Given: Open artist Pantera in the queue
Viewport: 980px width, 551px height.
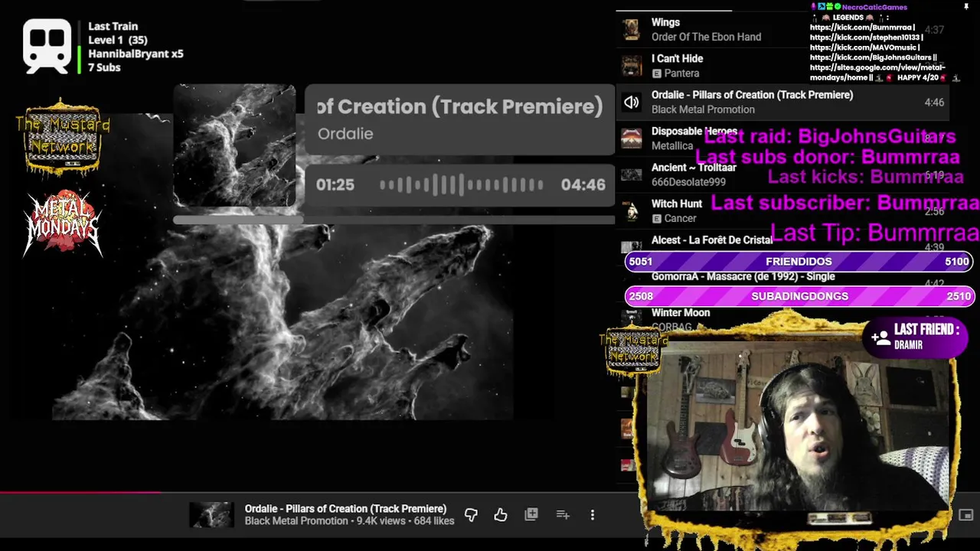Looking at the screenshot, I should pos(681,73).
